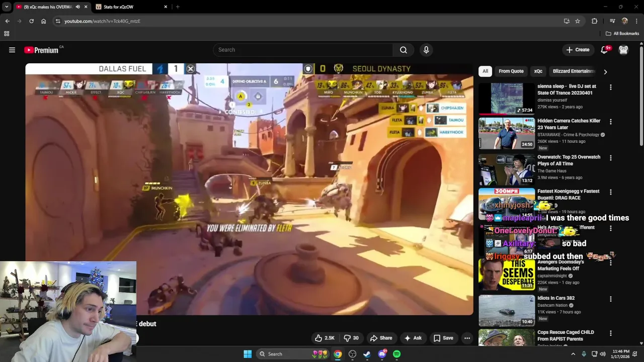Reload the page with refresh icon
The width and height of the screenshot is (644, 362).
click(31, 21)
